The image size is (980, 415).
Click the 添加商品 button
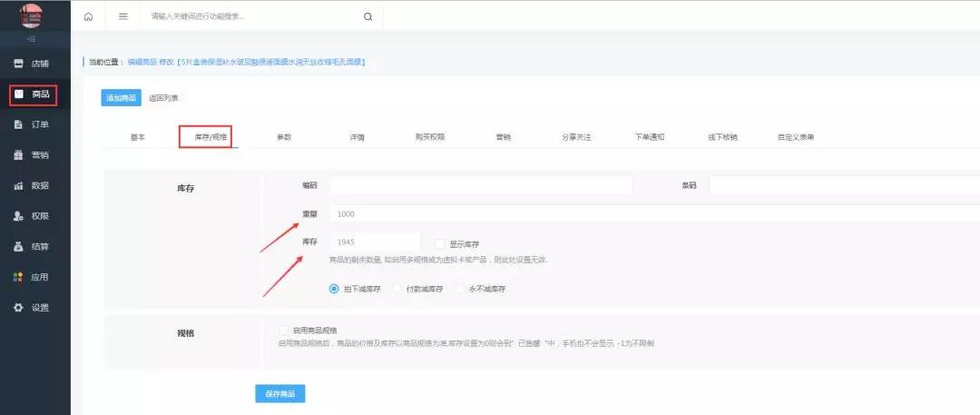pyautogui.click(x=121, y=98)
